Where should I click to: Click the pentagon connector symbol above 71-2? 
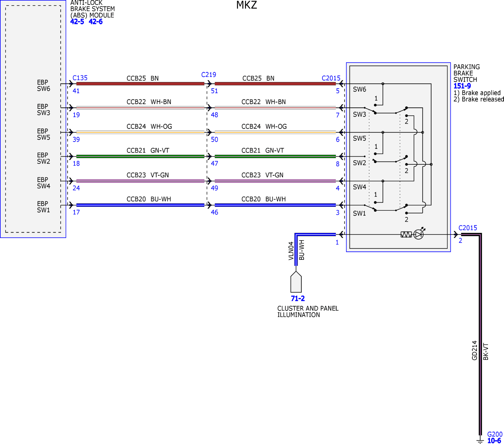click(296, 282)
